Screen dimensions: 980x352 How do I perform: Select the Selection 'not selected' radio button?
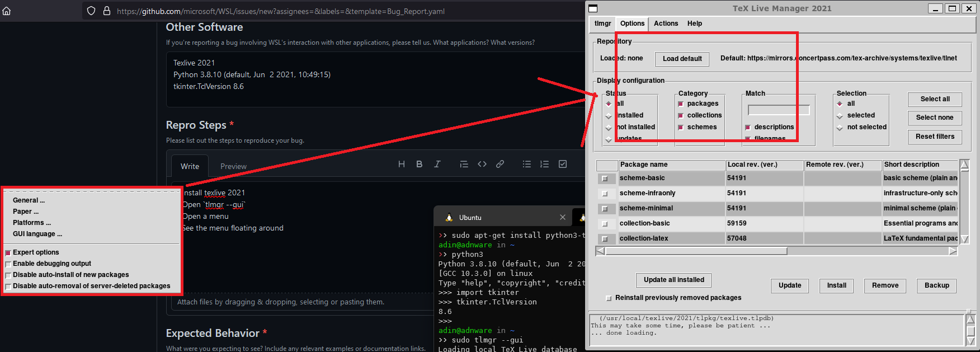[840, 128]
